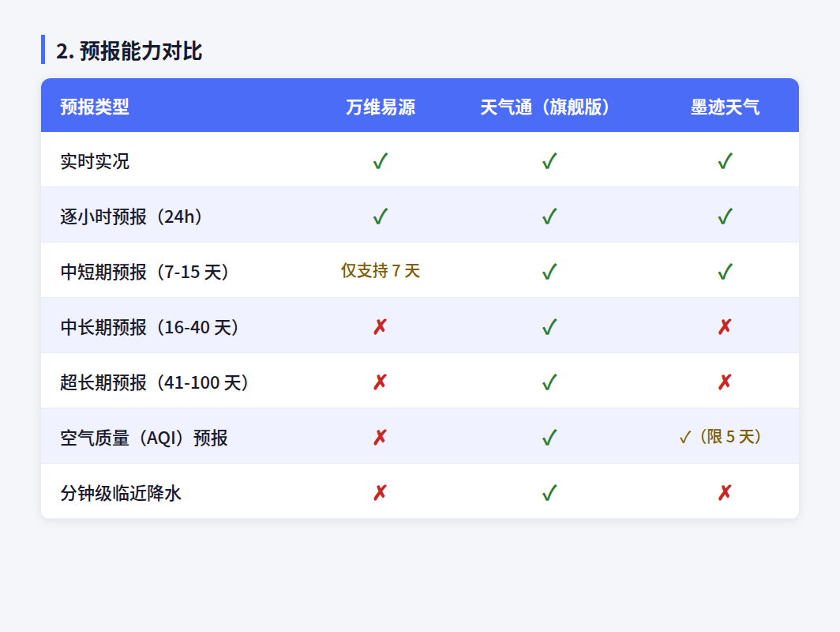Click the 空气质量（AQI）预报 row label

click(x=144, y=438)
